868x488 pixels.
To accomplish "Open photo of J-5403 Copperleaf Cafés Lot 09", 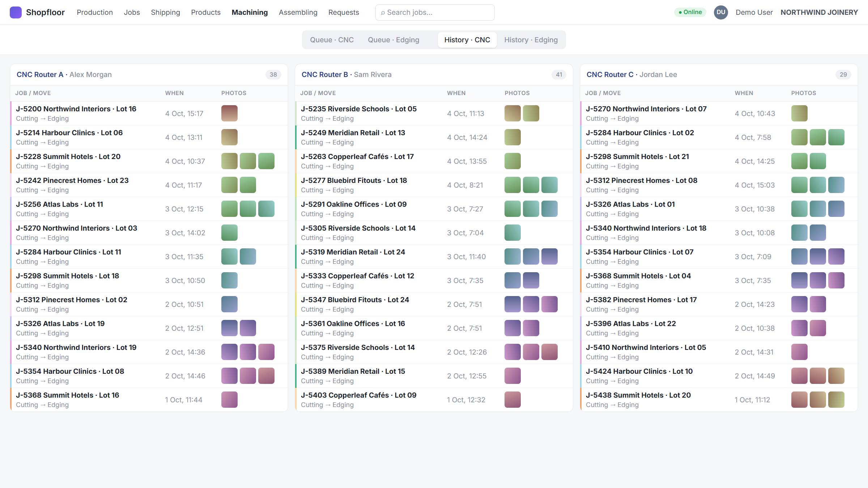I will 512,400.
